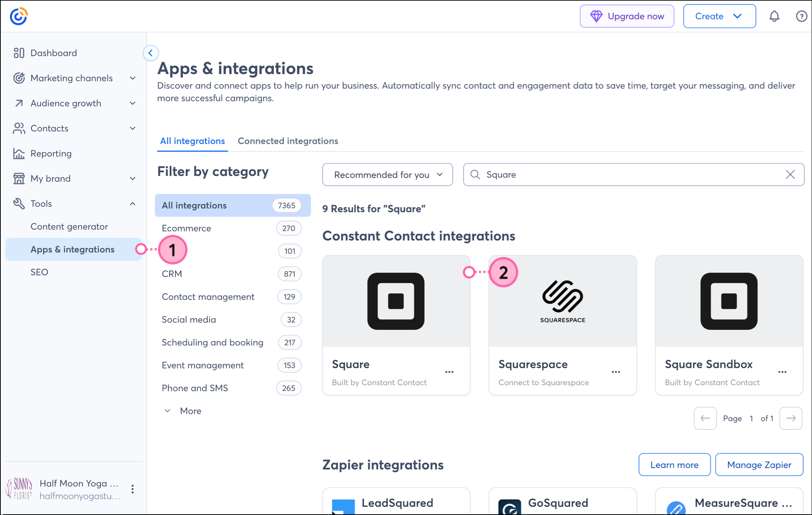
Task: Click the Manage Zapier button
Action: (759, 465)
